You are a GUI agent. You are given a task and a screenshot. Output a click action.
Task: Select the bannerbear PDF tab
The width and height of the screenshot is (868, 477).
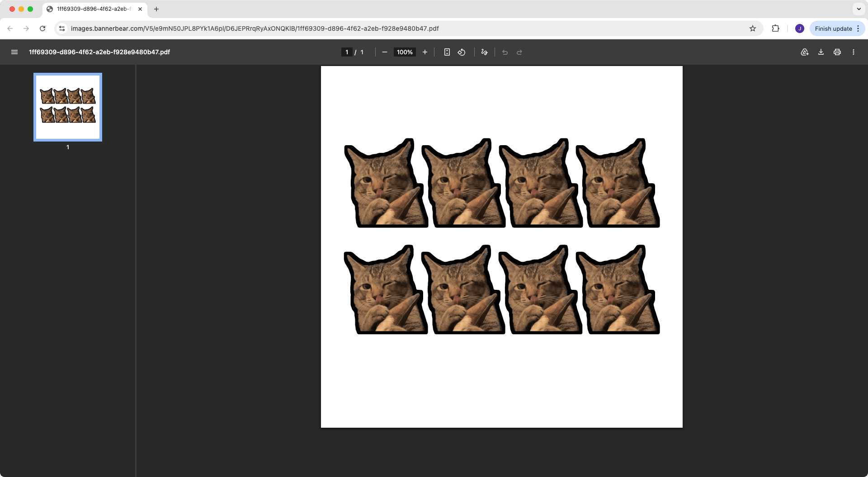(95, 9)
